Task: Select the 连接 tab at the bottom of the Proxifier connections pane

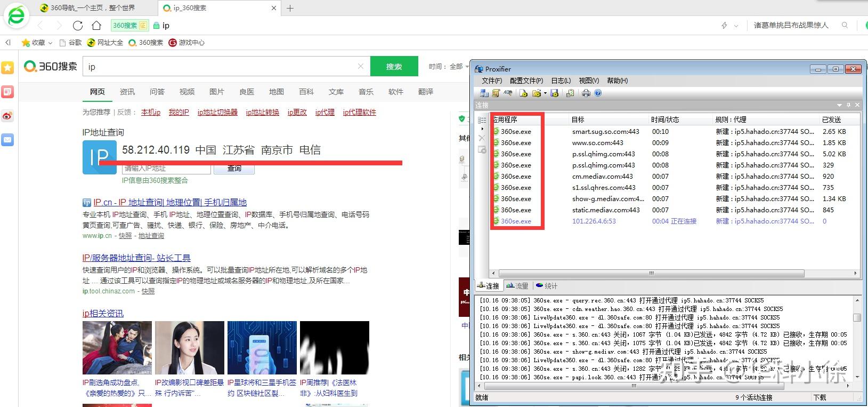Action: click(488, 286)
